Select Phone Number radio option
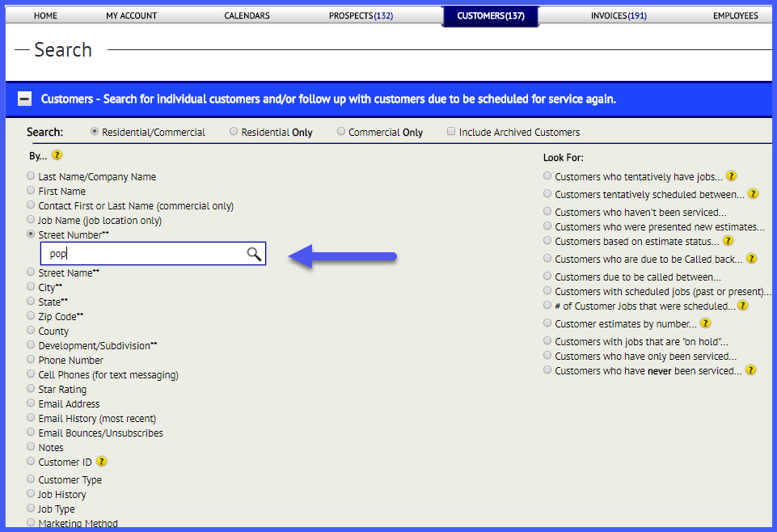 (x=31, y=359)
